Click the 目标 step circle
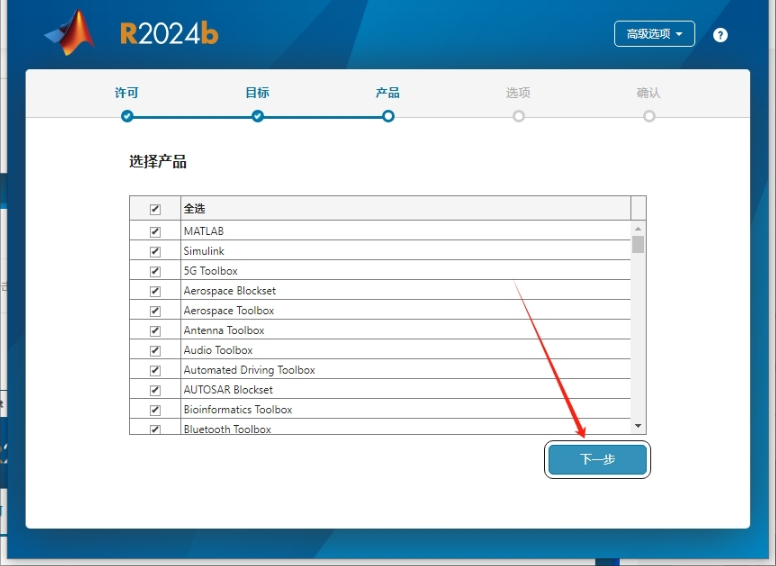 coord(257,116)
